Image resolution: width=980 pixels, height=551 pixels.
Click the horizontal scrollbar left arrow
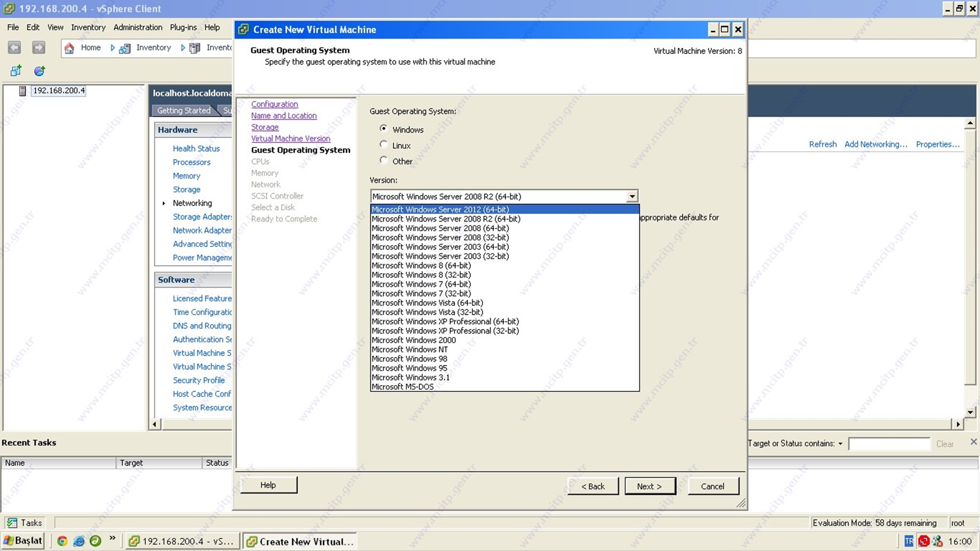coord(154,424)
